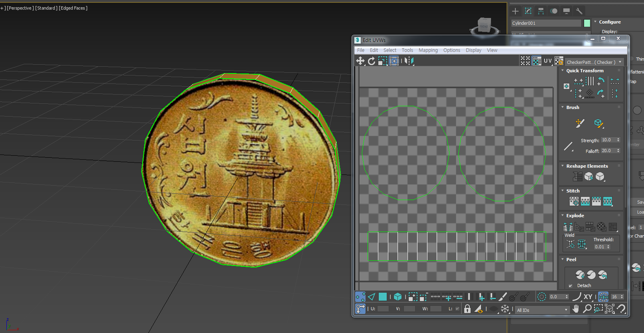Open the Utilities wrench panel
Viewport: 644px width, 333px height.
coord(579,11)
